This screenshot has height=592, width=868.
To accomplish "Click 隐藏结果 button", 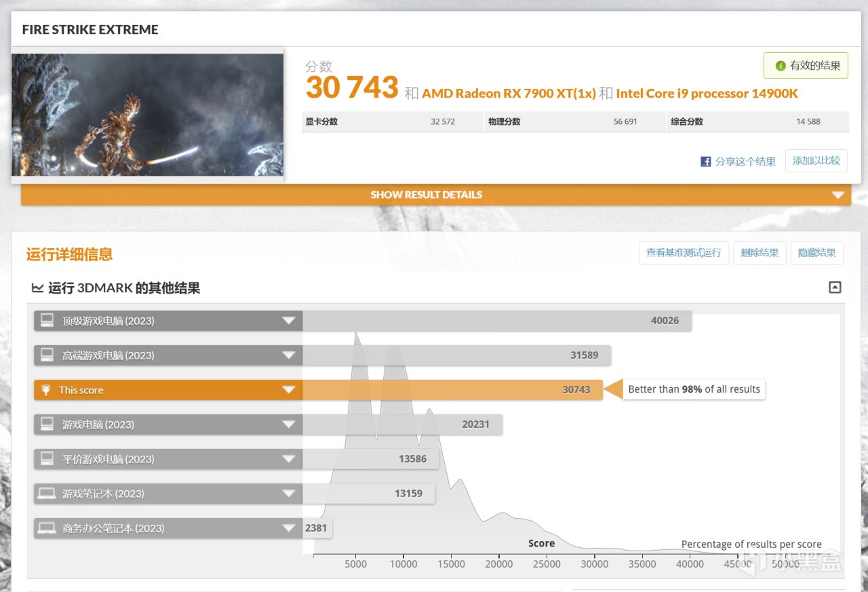I will (817, 253).
